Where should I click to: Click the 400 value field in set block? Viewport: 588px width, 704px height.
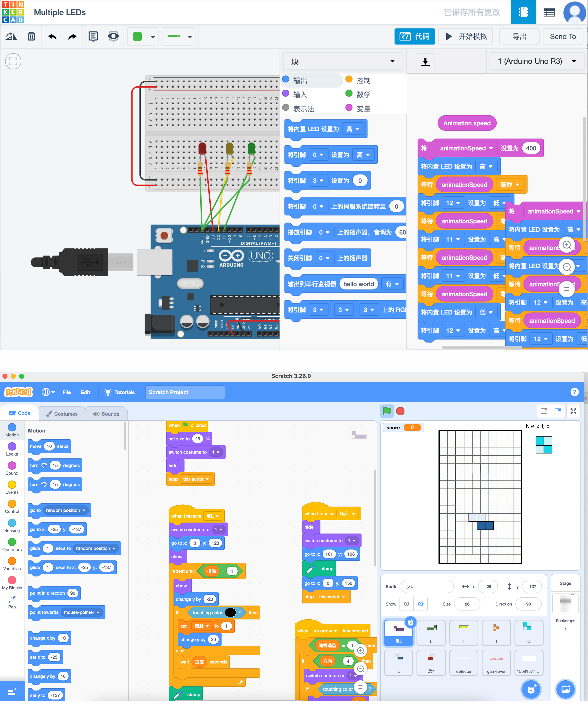(531, 148)
